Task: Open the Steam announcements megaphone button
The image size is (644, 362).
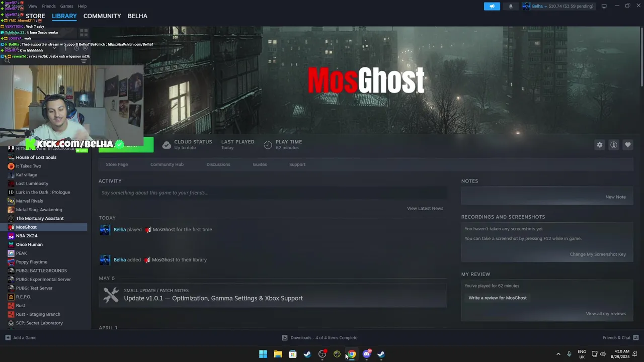Action: pos(492,6)
